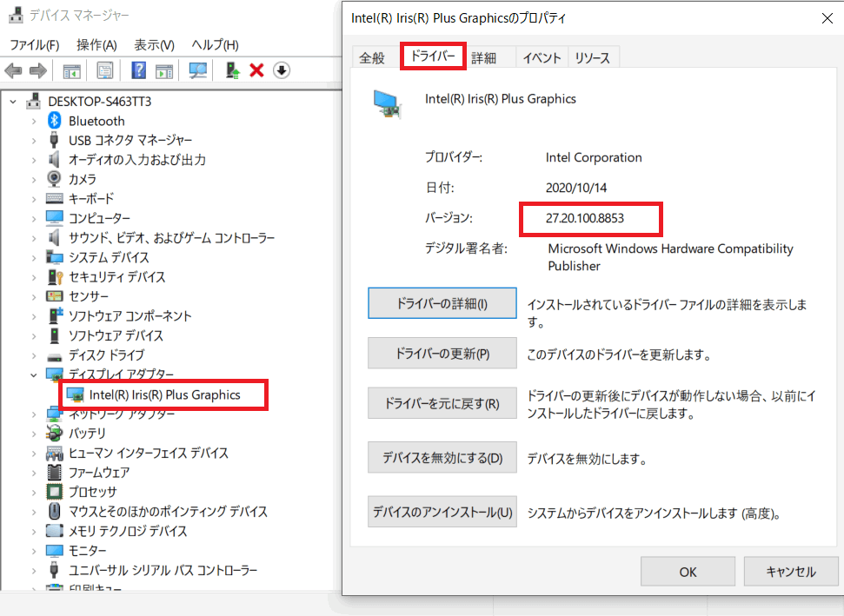The image size is (844, 616).
Task: Select Intel(R) Iris(R) Plus Graphics device
Action: pos(164,394)
